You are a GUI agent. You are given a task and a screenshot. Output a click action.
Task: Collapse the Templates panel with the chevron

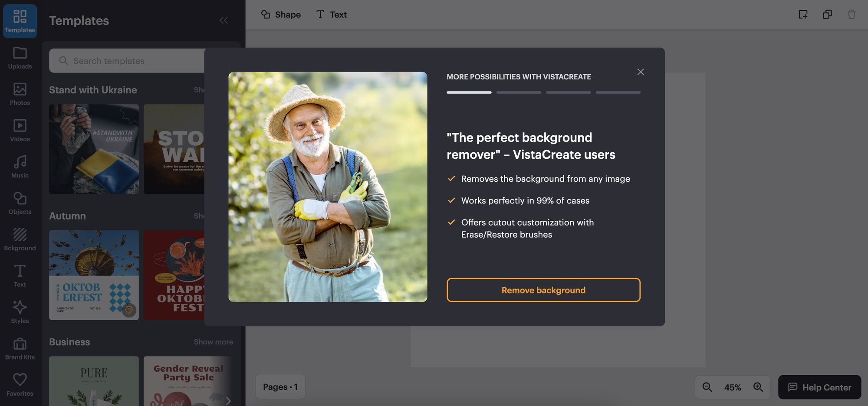click(224, 20)
